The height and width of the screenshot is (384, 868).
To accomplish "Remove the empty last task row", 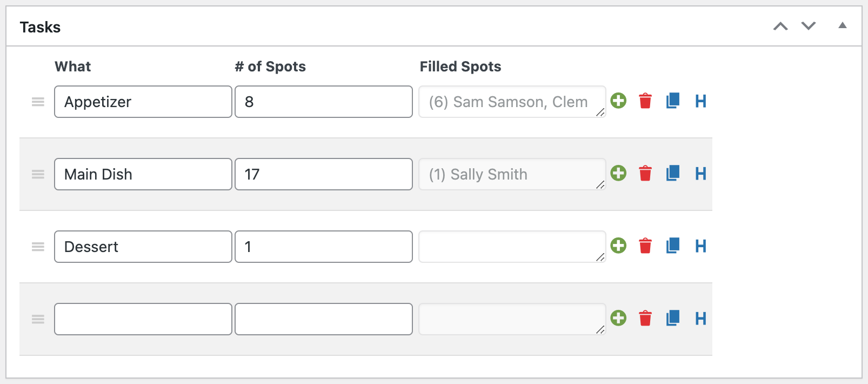I will (645, 319).
